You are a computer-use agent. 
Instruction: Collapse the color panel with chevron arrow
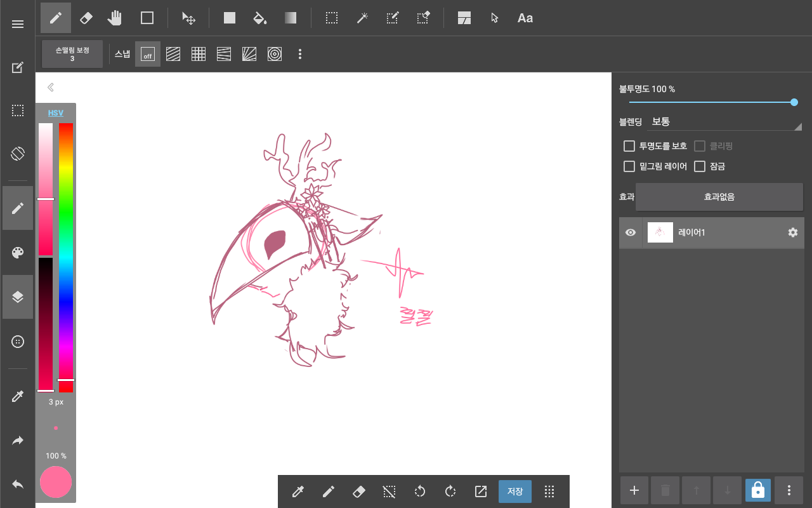[51, 88]
